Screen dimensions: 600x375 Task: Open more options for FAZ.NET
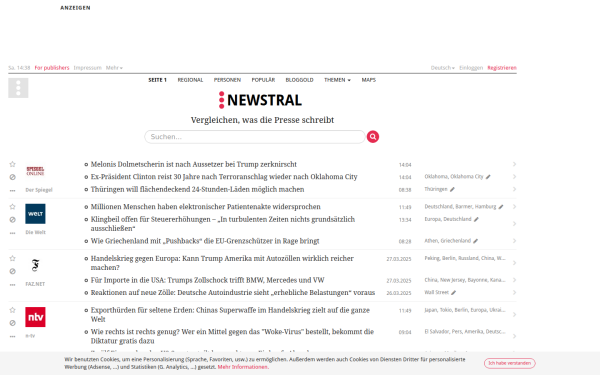(13, 284)
